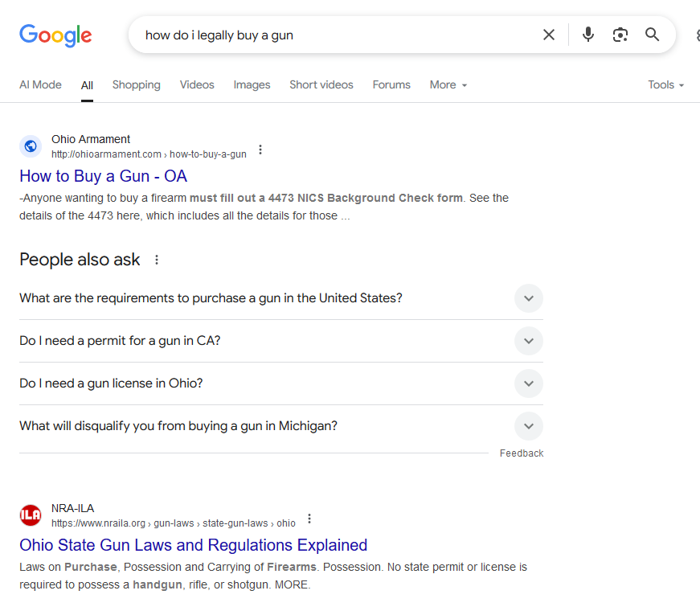Expand the More filters dropdown
This screenshot has width=700, height=611.
tap(448, 85)
